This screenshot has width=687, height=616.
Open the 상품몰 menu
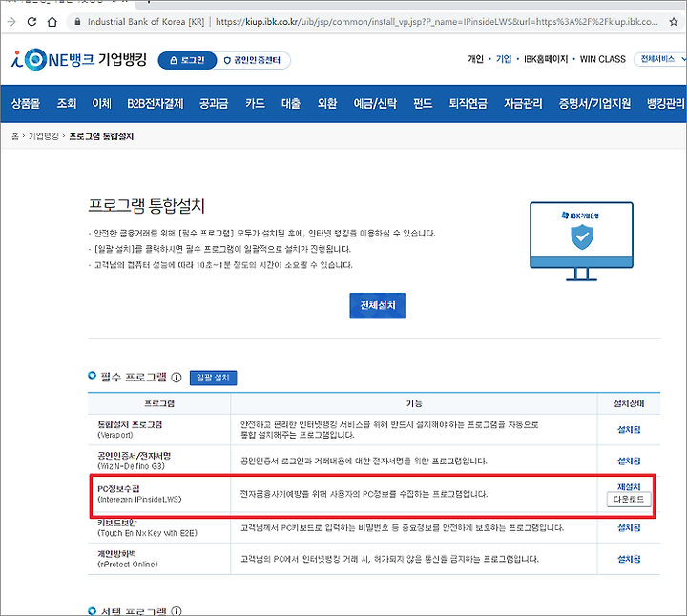26,104
